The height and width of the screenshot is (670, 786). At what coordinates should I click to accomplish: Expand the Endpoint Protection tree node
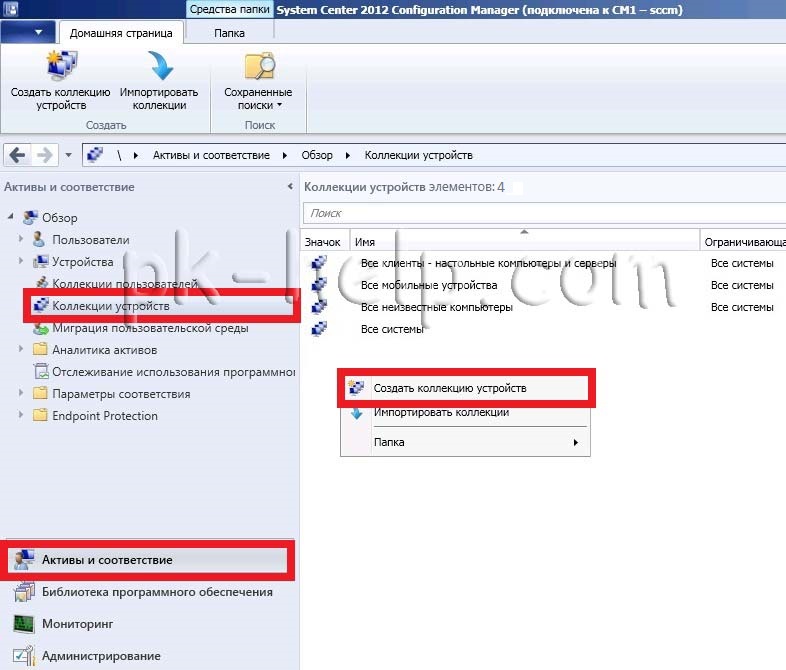pos(21,414)
